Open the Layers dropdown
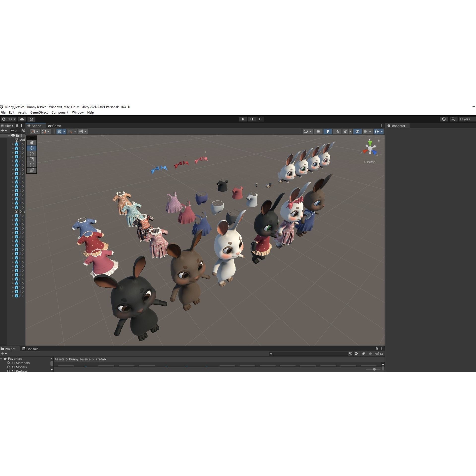The width and height of the screenshot is (476, 476). pos(466,119)
